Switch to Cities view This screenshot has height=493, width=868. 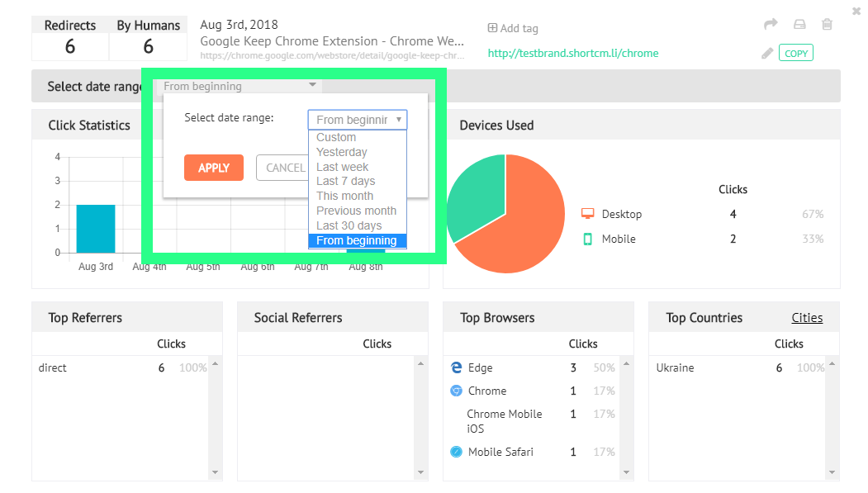pyautogui.click(x=807, y=318)
